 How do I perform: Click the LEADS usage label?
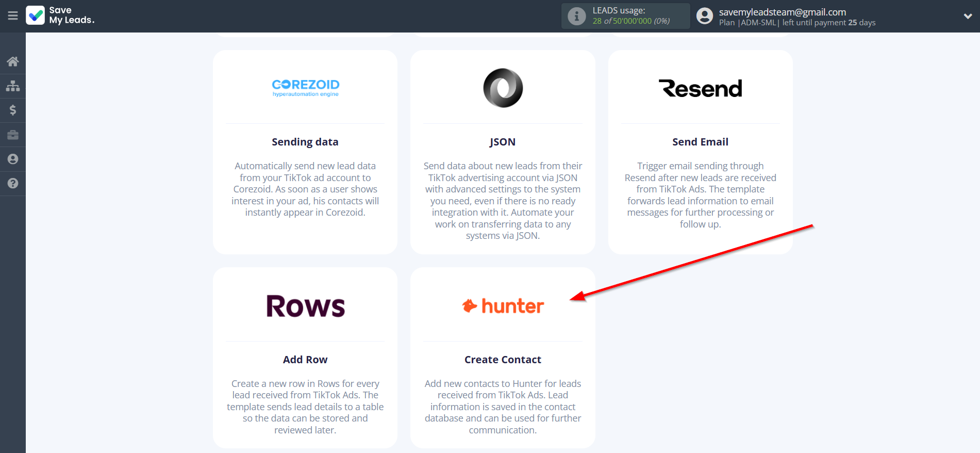point(619,10)
